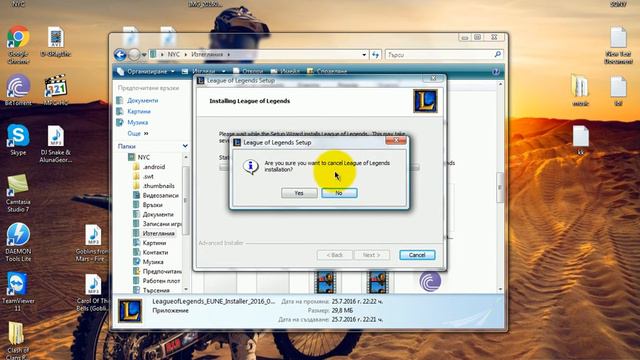Select Търсения folder in tree

click(156, 290)
